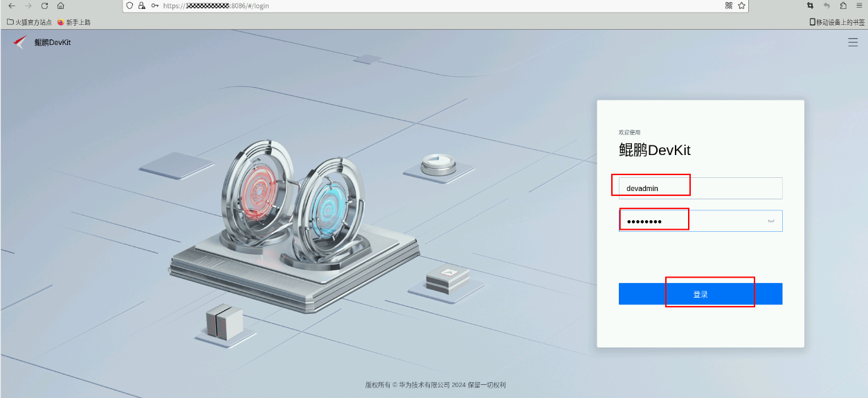Go back using the browser back arrow

12,6
